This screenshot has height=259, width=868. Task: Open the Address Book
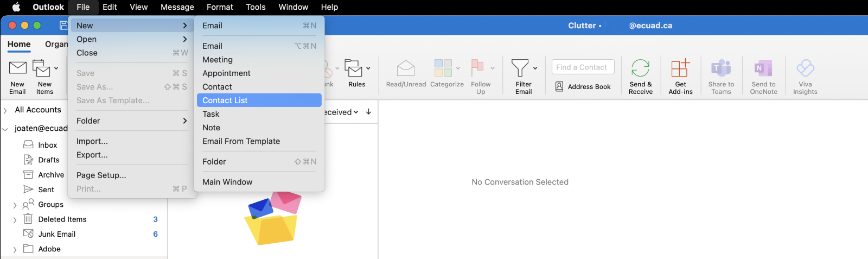[x=583, y=87]
